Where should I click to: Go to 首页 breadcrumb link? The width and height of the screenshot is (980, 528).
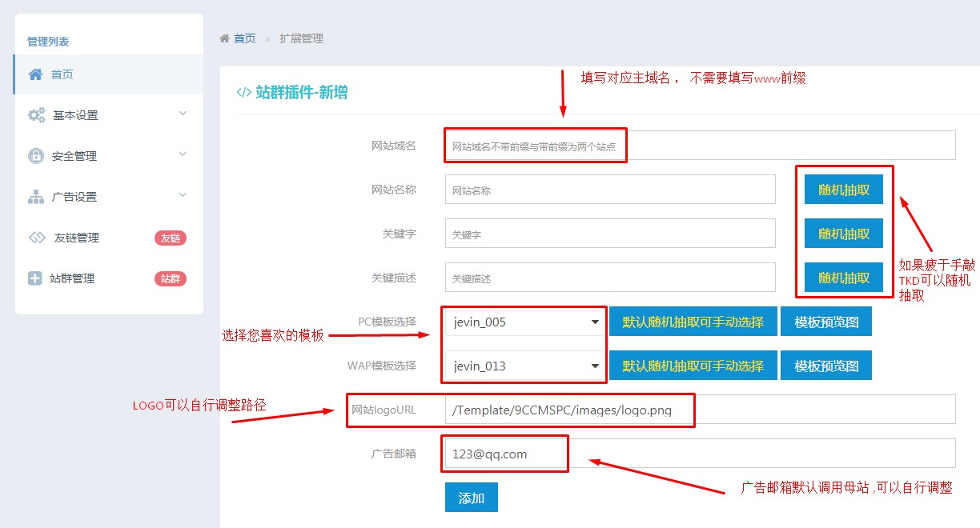point(245,38)
